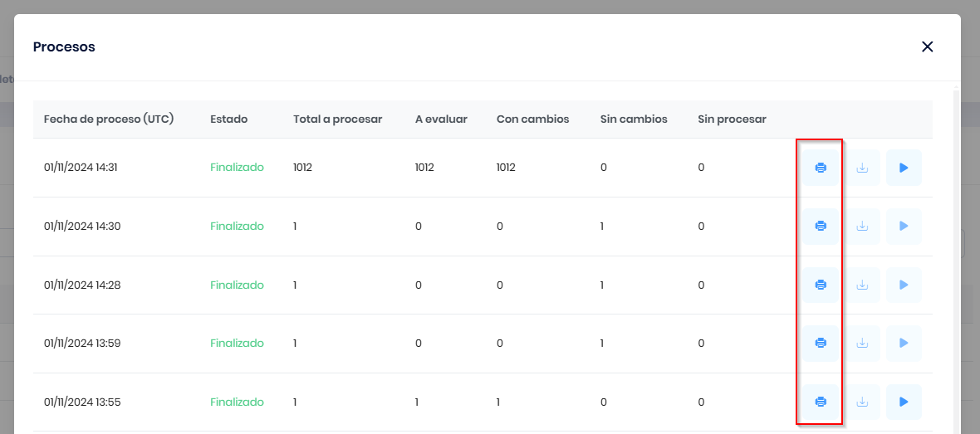Print the 01/11/2024 14:30 process row

pyautogui.click(x=821, y=226)
